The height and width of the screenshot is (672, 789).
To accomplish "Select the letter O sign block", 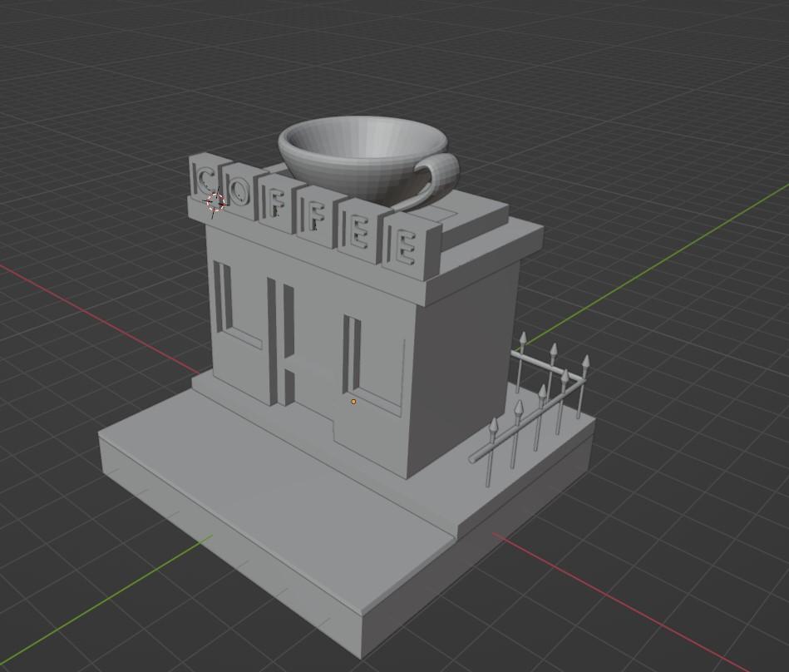I will pos(239,191).
